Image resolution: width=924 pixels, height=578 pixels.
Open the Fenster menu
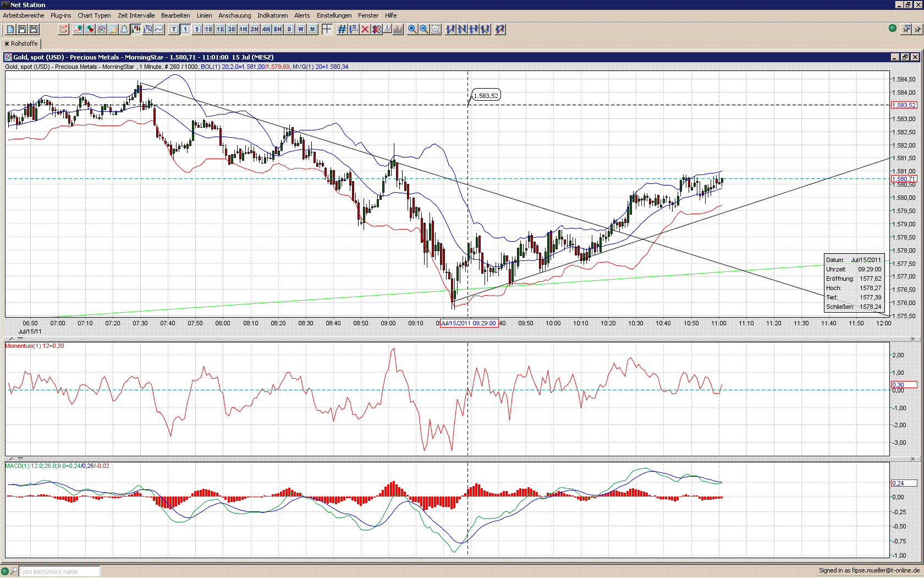pyautogui.click(x=368, y=15)
